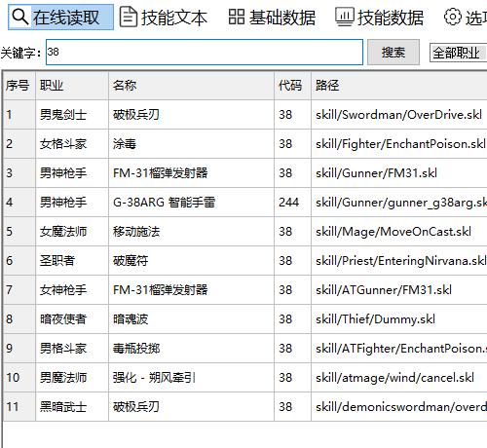The width and height of the screenshot is (487, 448).
Task: Click the magnifier icon for 在线读取
Action: [19, 17]
